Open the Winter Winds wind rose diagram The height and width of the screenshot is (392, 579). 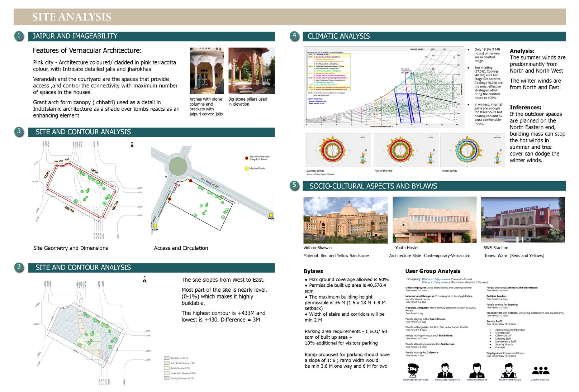click(x=473, y=150)
